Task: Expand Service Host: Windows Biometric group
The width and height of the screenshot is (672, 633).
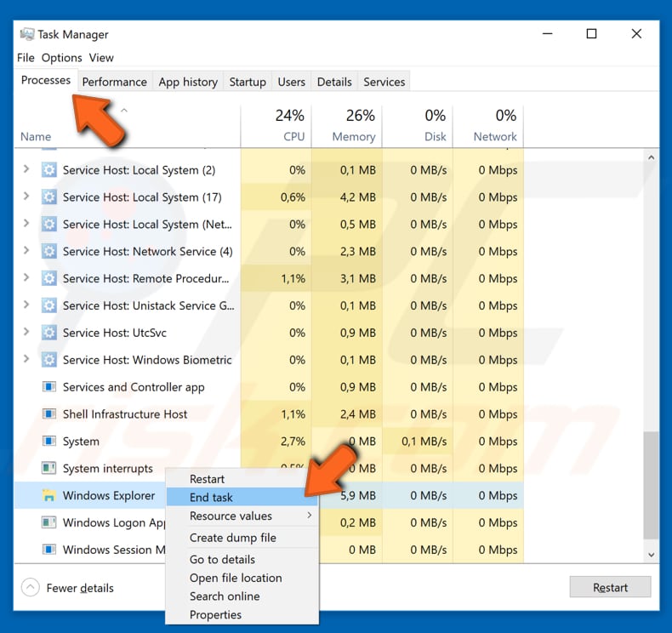Action: [x=26, y=358]
